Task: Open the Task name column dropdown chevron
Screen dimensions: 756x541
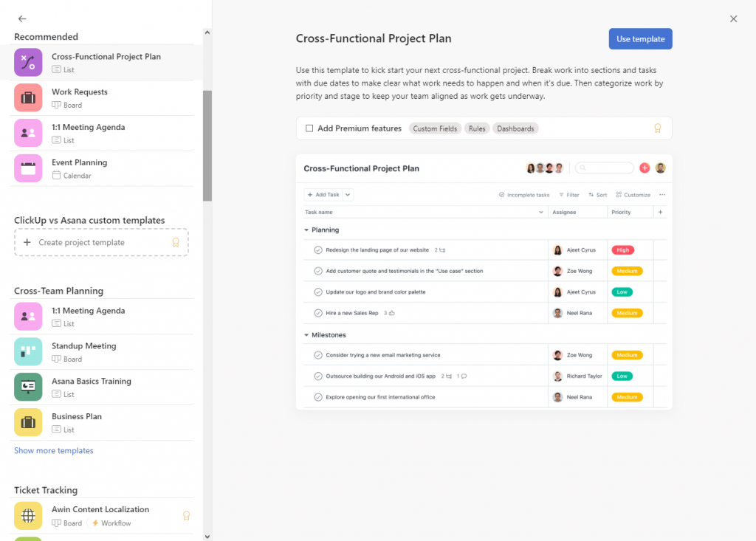Action: coord(541,212)
